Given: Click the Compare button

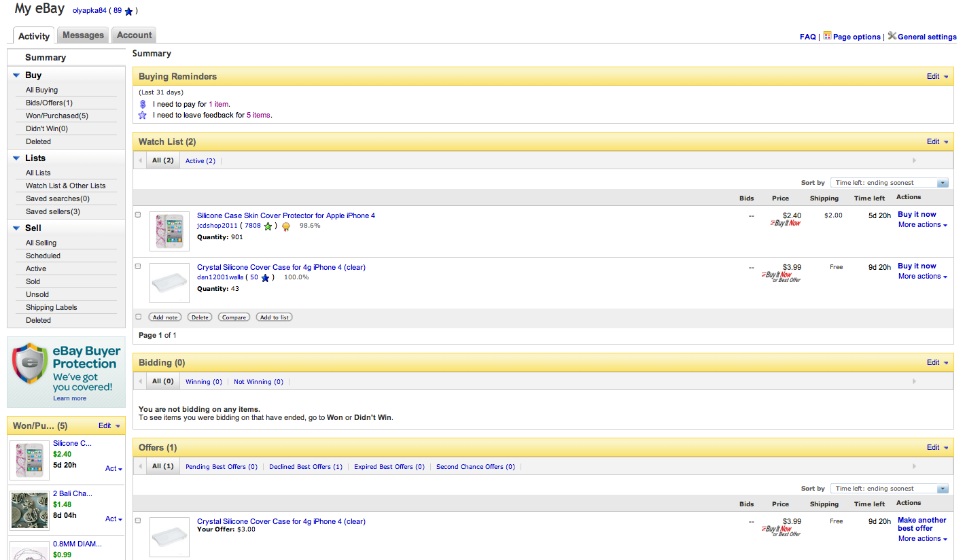Looking at the screenshot, I should [234, 317].
